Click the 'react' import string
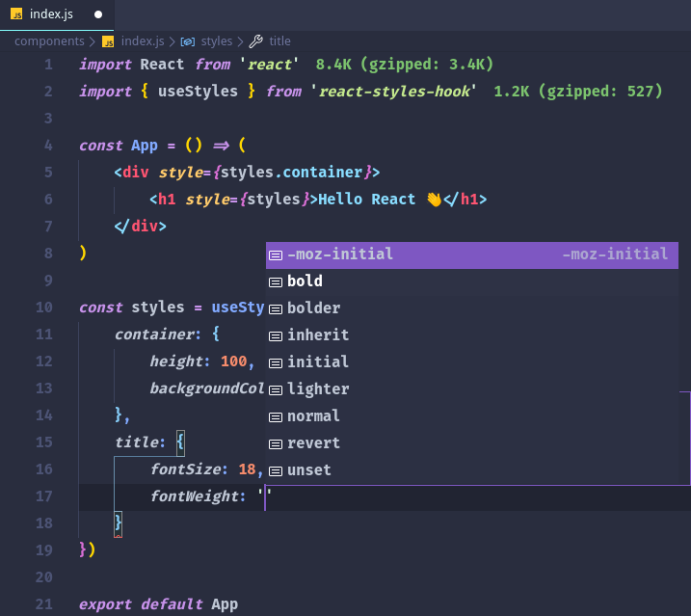The width and height of the screenshot is (691, 616). coord(269,65)
